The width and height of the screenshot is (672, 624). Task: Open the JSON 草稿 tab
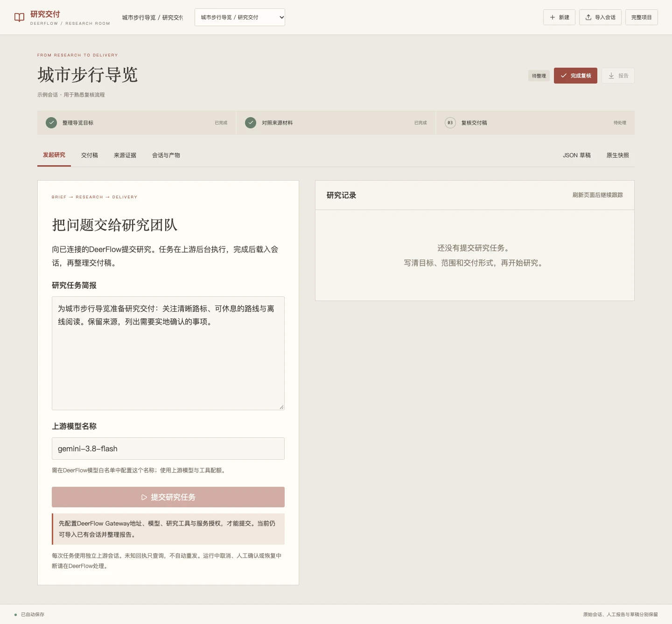[577, 155]
